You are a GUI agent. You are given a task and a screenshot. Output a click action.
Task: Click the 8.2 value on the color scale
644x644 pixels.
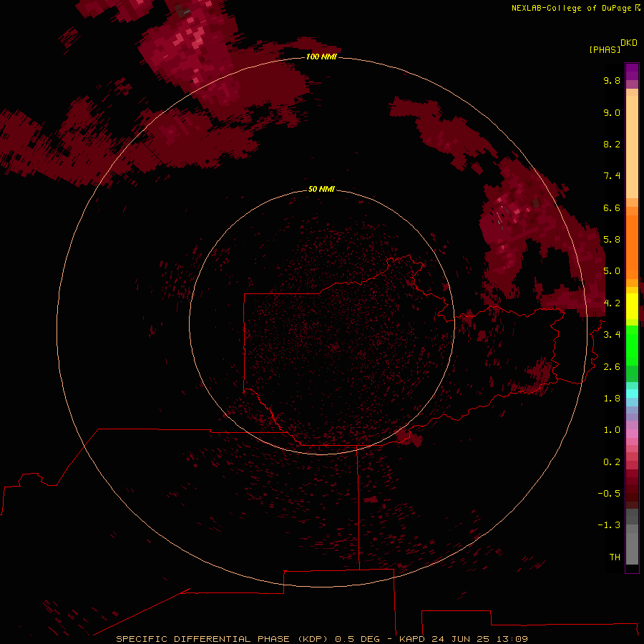pyautogui.click(x=612, y=144)
